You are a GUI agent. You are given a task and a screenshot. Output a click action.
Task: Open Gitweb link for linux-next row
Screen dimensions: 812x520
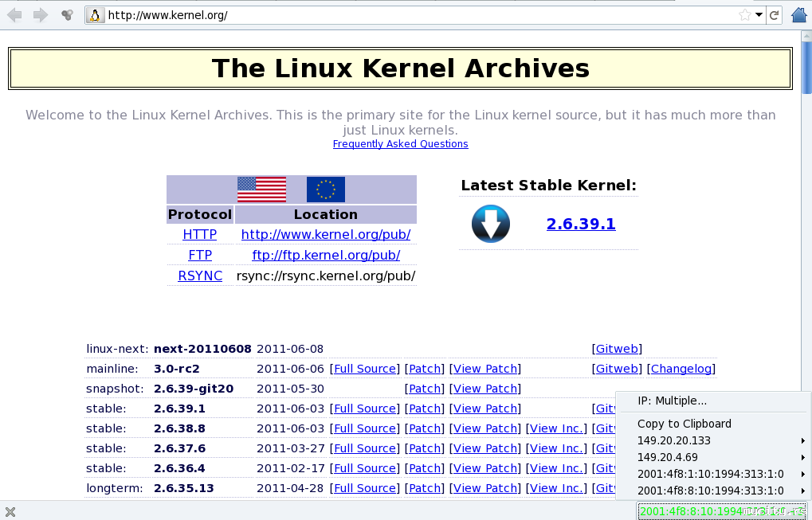(x=617, y=349)
